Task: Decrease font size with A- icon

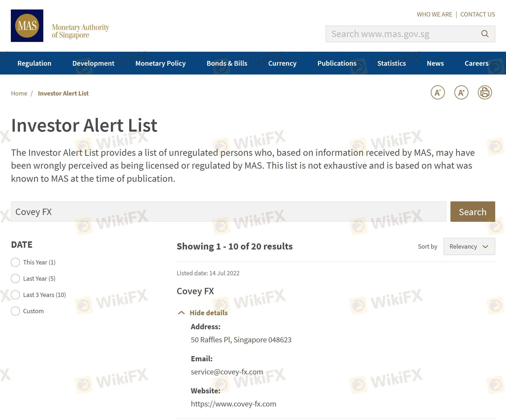Action: (x=437, y=93)
